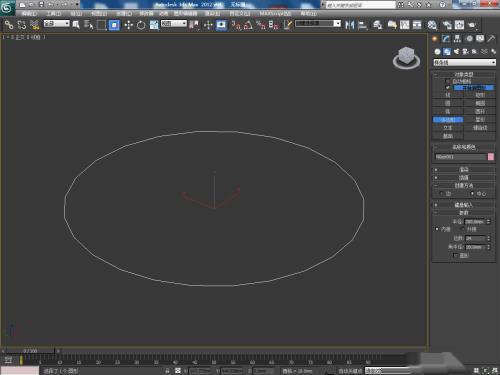Toggle the Percent Snap icon
Screen dimensions: 500x375
[x=261, y=25]
